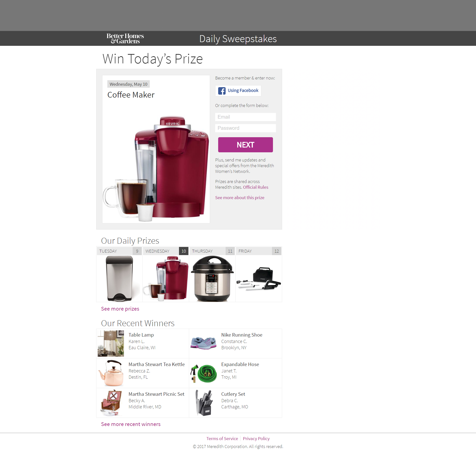Select the Wednesday 10 prize tab
This screenshot has width=476, height=476.
(x=166, y=251)
